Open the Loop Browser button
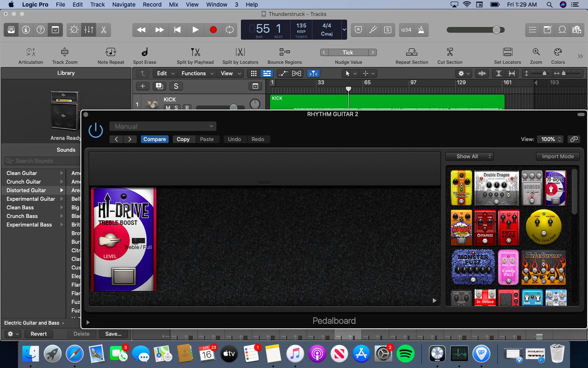The width and height of the screenshot is (588, 368). pyautogui.click(x=562, y=30)
